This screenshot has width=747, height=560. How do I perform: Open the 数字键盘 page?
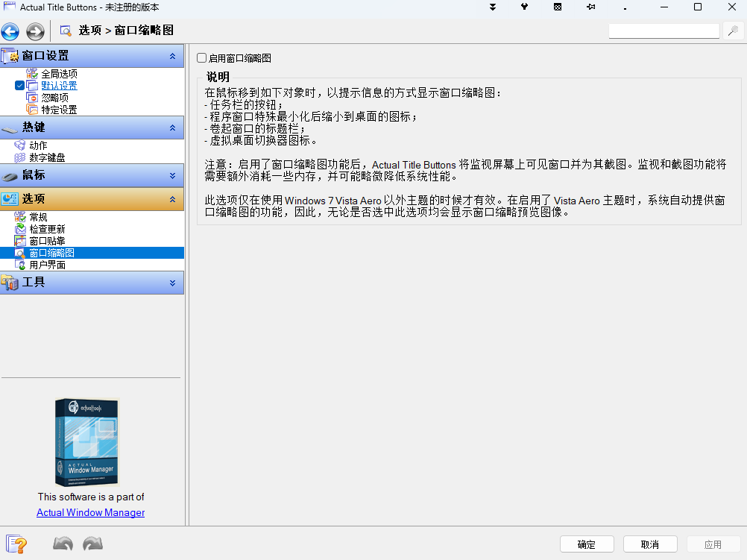tap(47, 157)
